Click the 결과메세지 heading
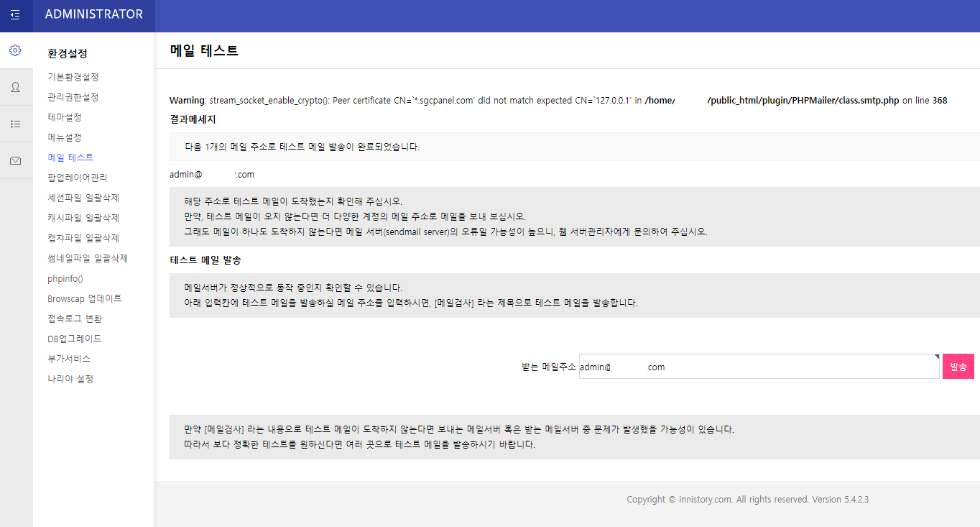This screenshot has width=980, height=527. (x=193, y=119)
